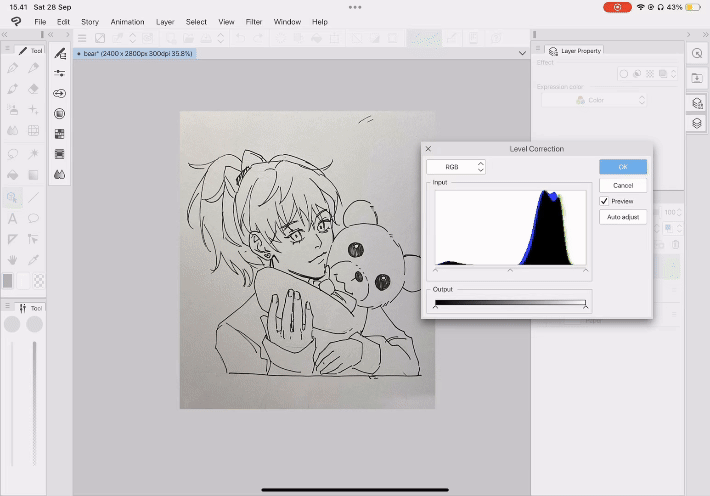Viewport: 710px width, 496px height.
Task: Open the RGB channel dropdown
Action: tap(455, 166)
